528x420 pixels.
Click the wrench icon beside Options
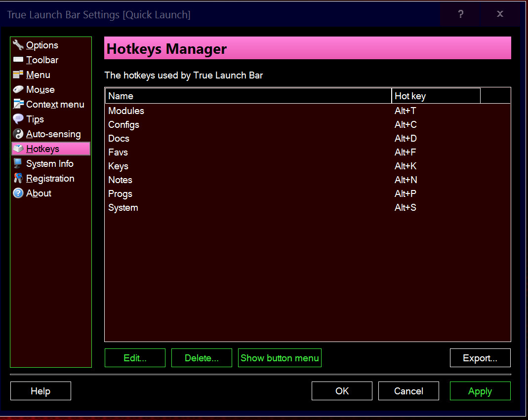18,45
